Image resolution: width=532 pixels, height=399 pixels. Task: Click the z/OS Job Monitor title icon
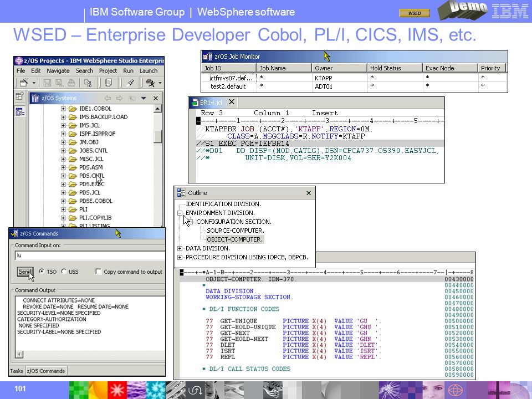point(208,57)
